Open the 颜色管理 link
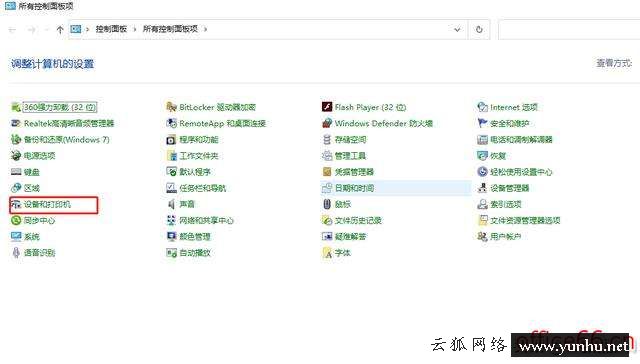Image resolution: width=640 pixels, height=364 pixels. pos(195,237)
